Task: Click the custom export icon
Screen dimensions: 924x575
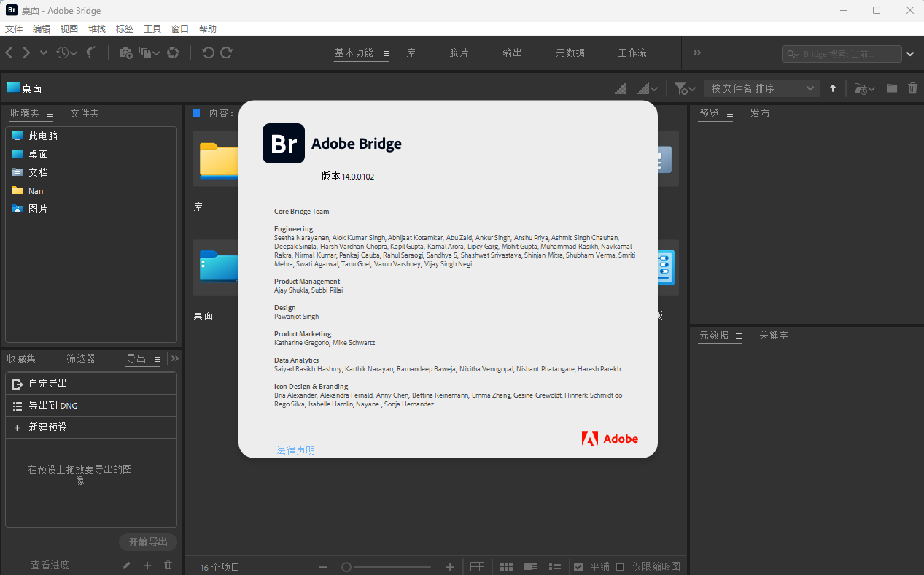Action: 18,384
